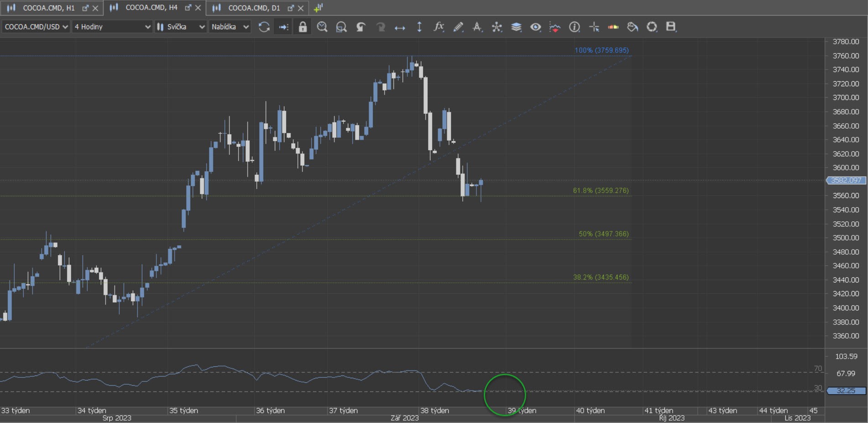868x423 pixels.
Task: Open the chart layers menu
Action: 516,27
